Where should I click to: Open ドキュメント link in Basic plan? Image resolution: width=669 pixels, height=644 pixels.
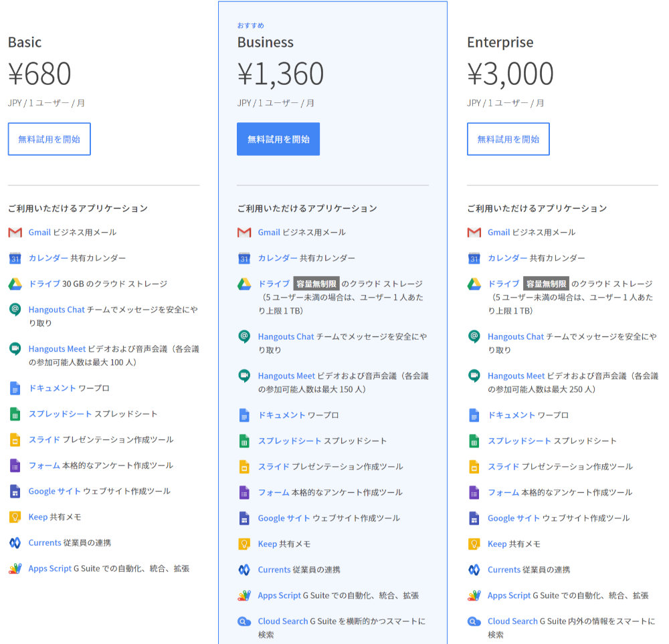[52, 388]
